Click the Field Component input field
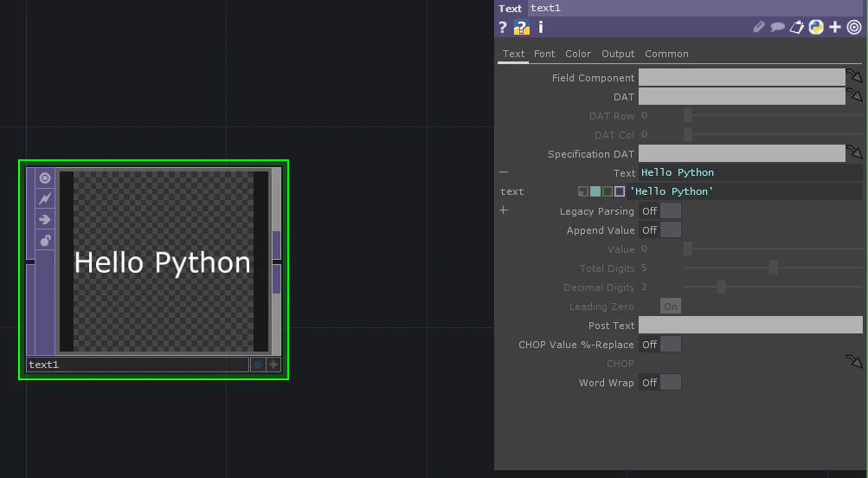The image size is (868, 478). click(742, 77)
